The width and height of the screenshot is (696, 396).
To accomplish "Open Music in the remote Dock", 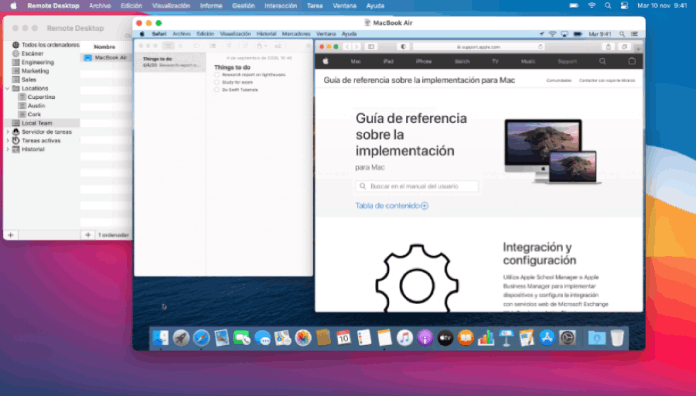I will coord(405,338).
